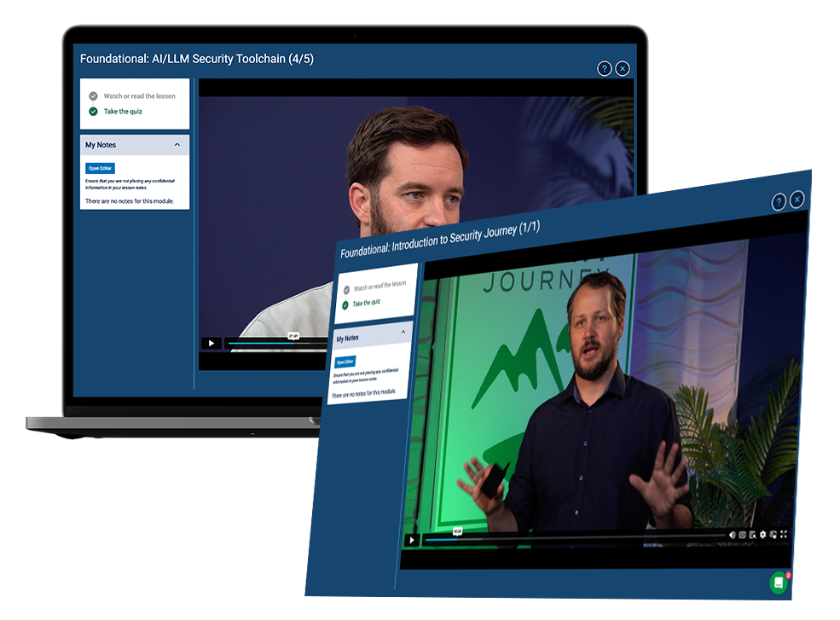Select 'Watch or read the lesson' in laptop window
This screenshot has width=840, height=620.
tap(139, 96)
